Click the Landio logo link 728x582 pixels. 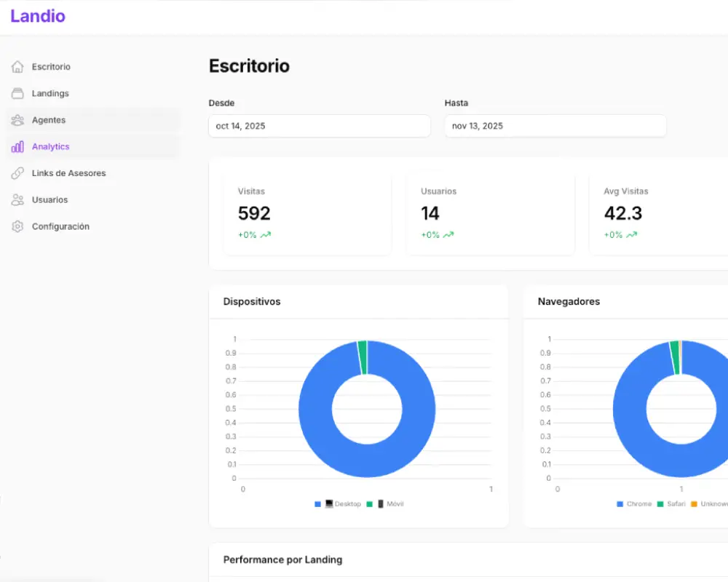37,16
